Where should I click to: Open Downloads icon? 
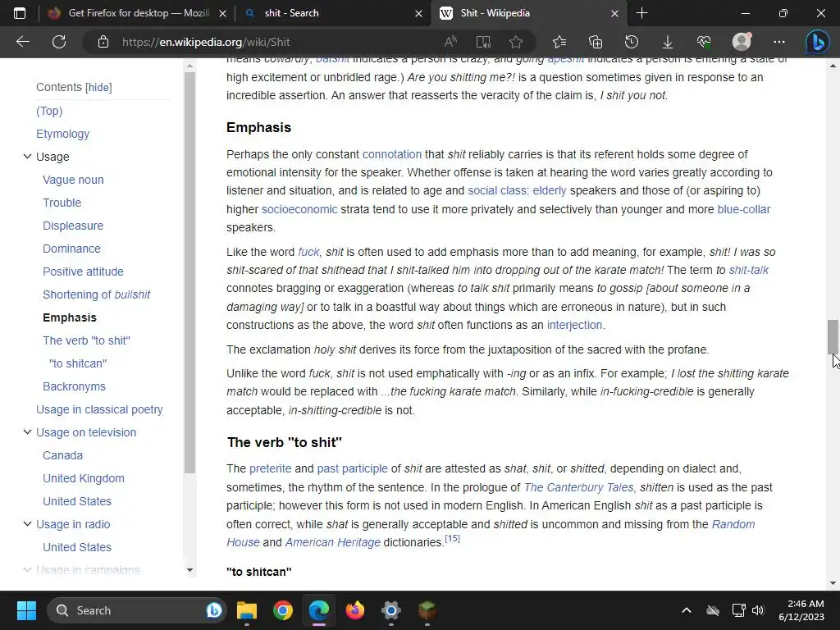[668, 42]
